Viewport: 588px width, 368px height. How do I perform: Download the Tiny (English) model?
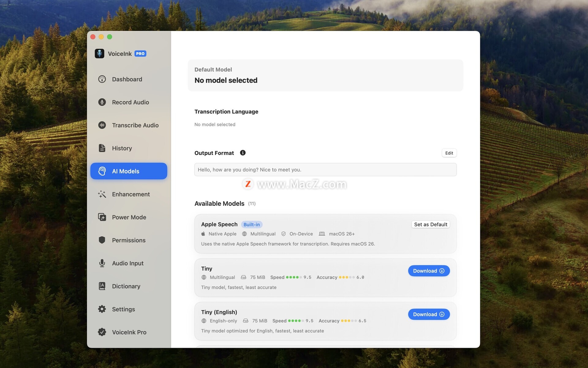tap(429, 314)
